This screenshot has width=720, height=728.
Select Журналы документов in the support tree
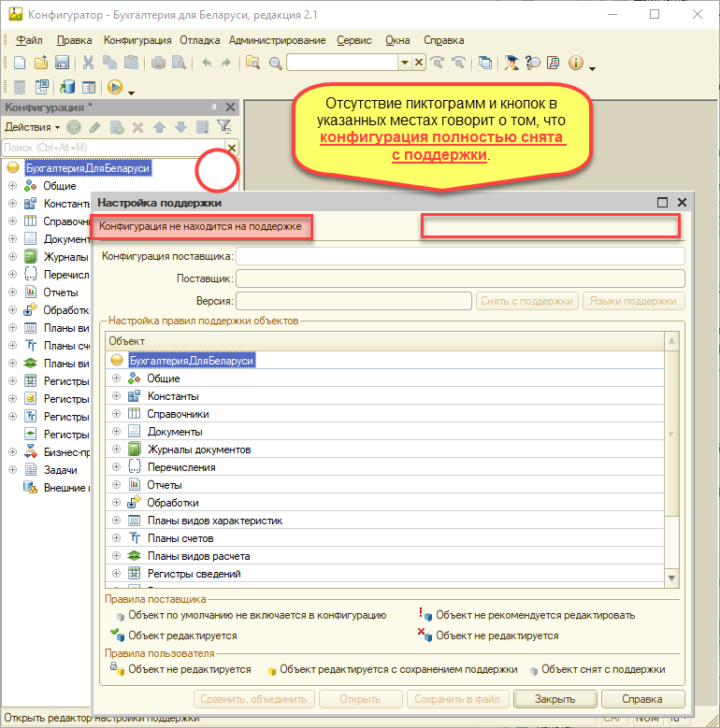199,450
